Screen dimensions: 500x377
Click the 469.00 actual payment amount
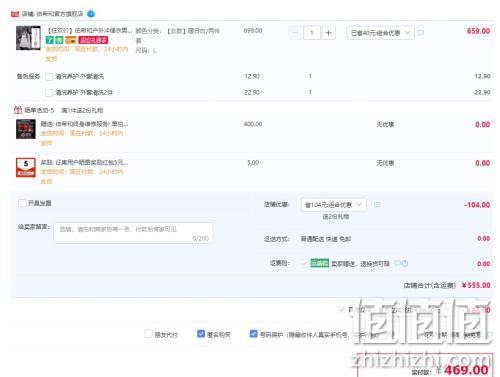466,370
